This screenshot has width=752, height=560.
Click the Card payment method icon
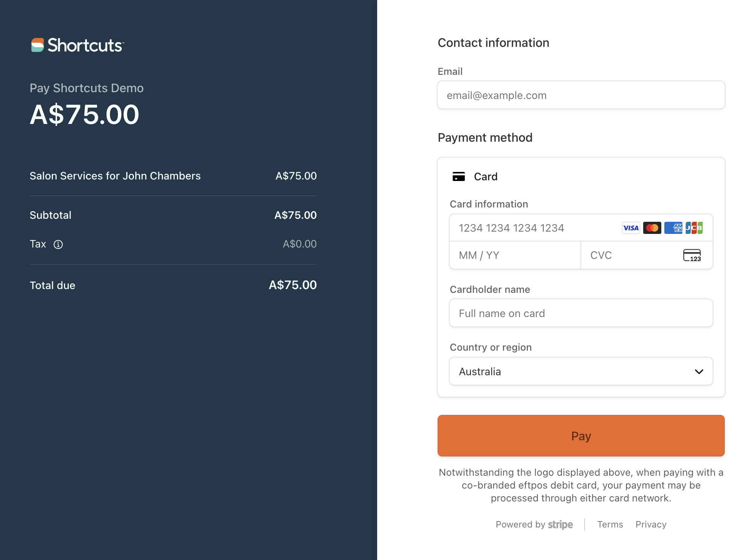[x=459, y=176]
